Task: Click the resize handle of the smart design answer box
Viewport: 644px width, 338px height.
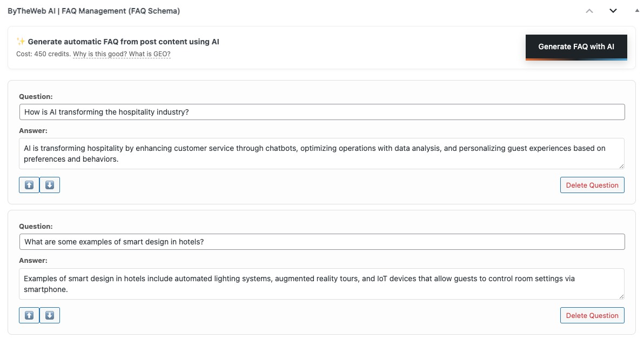Action: click(621, 296)
